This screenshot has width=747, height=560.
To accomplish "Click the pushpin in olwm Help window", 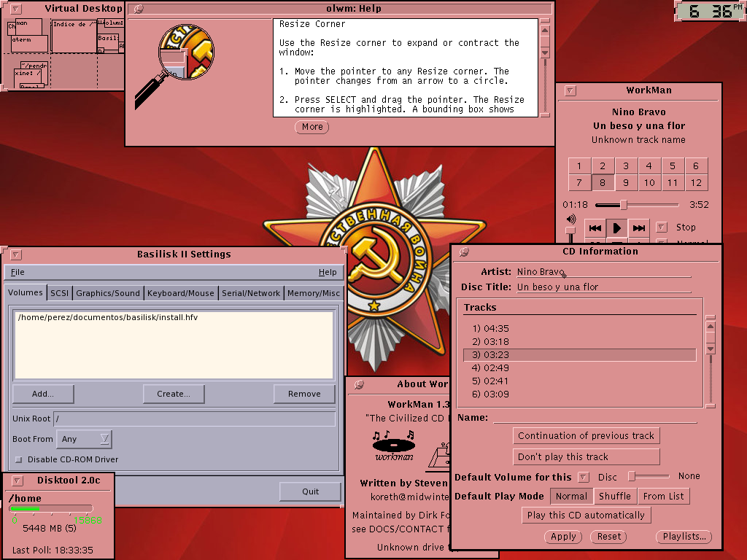I will coord(139,9).
